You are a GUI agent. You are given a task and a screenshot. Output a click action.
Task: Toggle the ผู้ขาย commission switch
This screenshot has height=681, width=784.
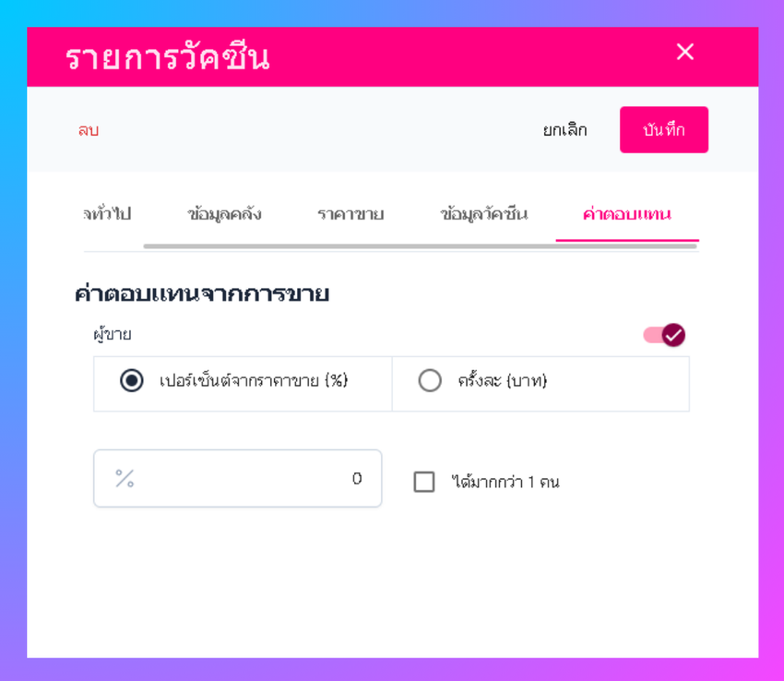(664, 335)
